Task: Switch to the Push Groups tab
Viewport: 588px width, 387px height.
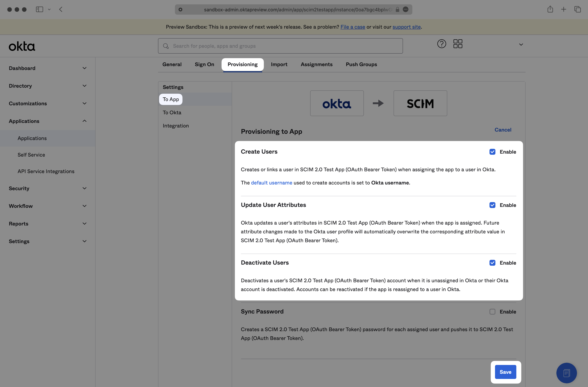Action: click(361, 64)
